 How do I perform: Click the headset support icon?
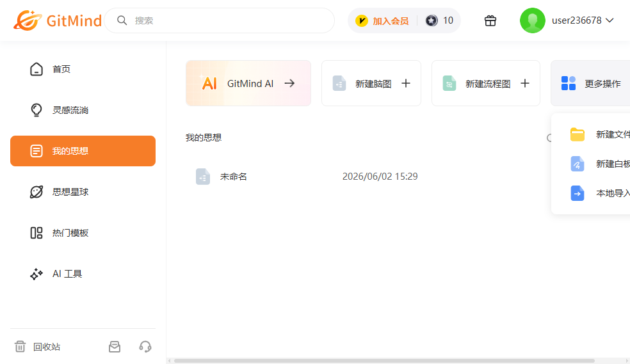click(145, 347)
